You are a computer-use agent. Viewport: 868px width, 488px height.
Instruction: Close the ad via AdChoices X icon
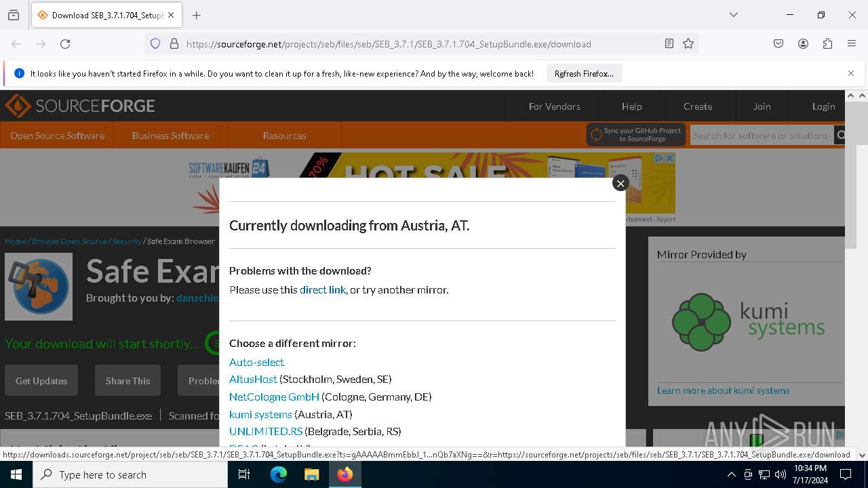669,158
